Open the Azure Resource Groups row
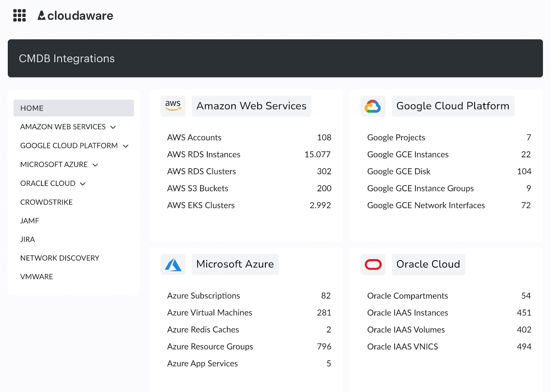The height and width of the screenshot is (392, 551). point(249,347)
